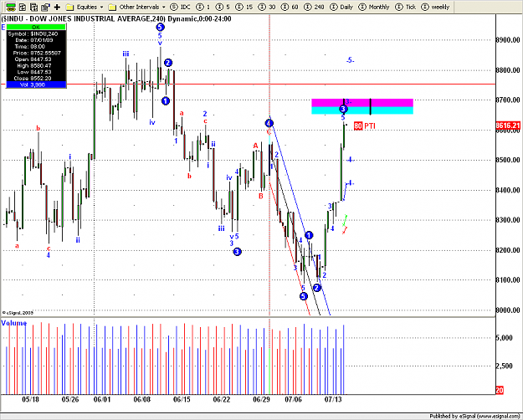Click circled wave 3 label below 06/22 low
The width and height of the screenshot is (523, 420).
[x=237, y=252]
